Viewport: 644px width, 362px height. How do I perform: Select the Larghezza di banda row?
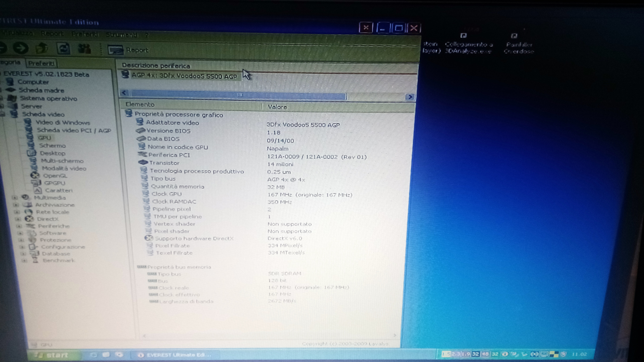click(186, 301)
